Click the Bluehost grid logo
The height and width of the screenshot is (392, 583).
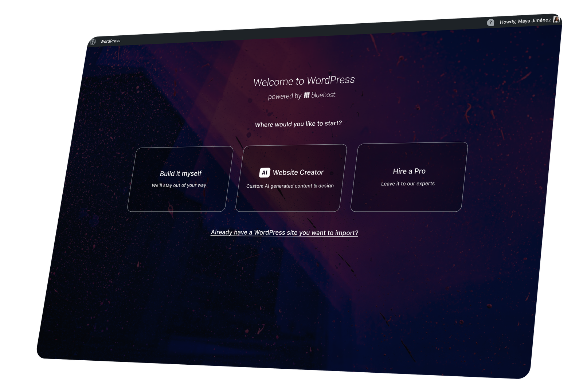(x=307, y=95)
